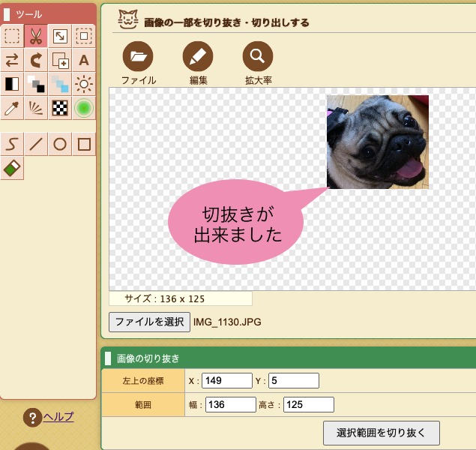The width and height of the screenshot is (476, 450).
Task: Pick the square shape tool
Action: tap(84, 144)
